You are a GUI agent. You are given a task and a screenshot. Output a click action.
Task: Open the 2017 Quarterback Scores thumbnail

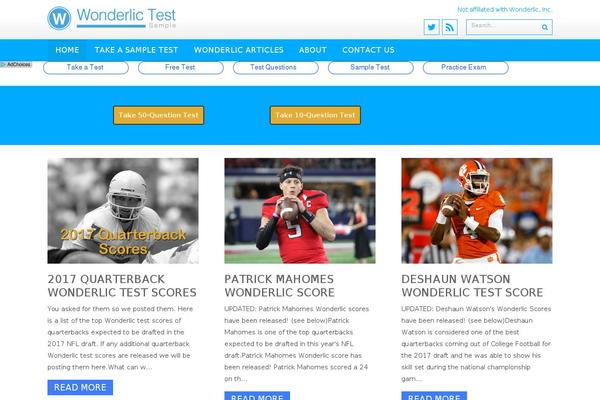(123, 211)
